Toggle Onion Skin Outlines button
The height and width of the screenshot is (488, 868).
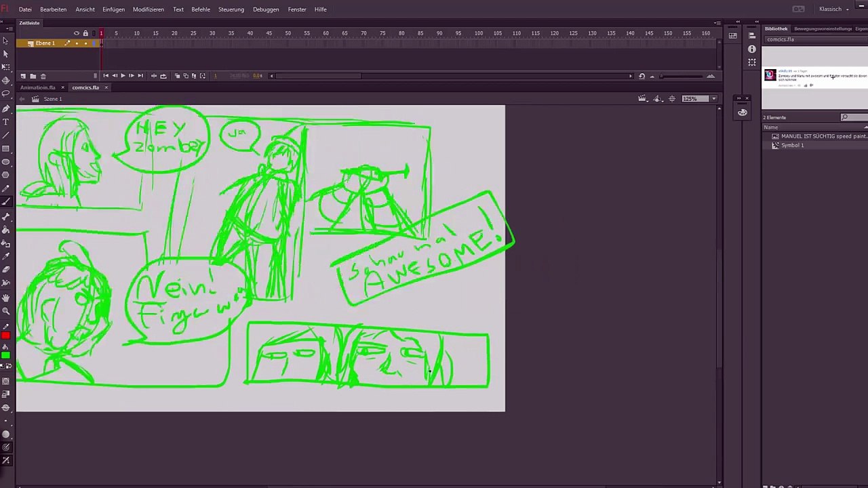click(x=186, y=76)
